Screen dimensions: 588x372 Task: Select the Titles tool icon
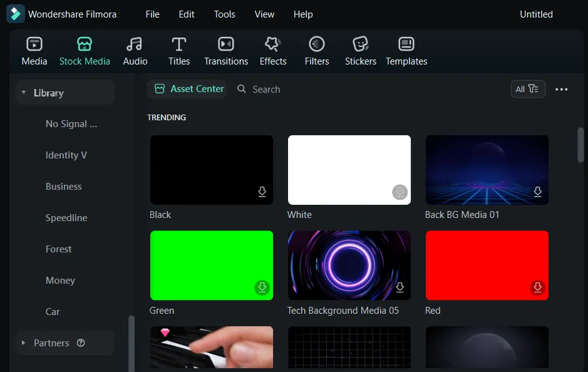point(179,44)
